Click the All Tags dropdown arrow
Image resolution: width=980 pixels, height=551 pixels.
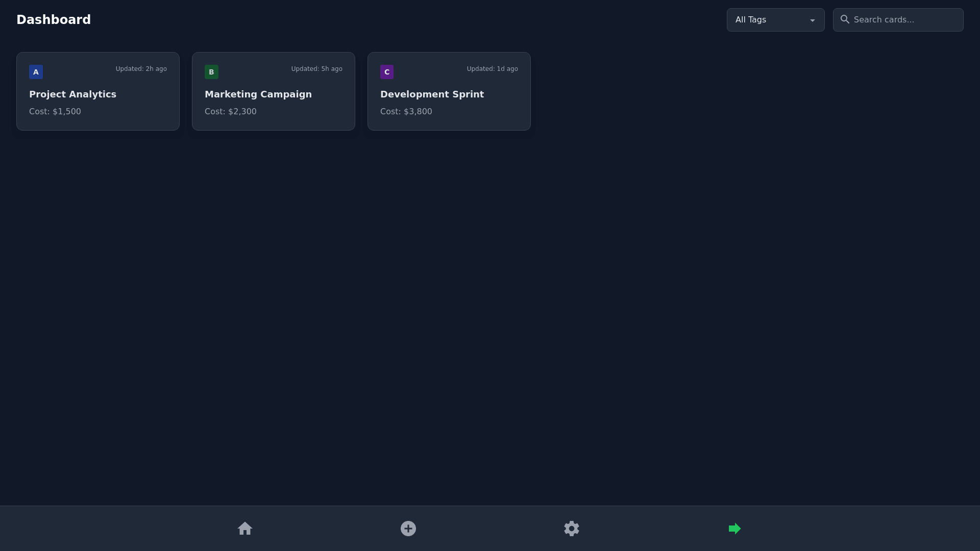click(813, 20)
